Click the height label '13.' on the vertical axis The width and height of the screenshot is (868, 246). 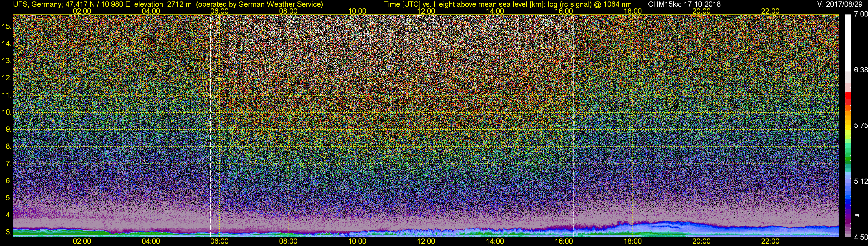click(x=7, y=61)
